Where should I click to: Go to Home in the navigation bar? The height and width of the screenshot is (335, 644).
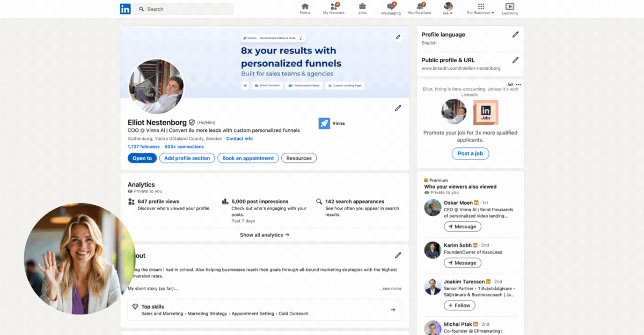305,9
